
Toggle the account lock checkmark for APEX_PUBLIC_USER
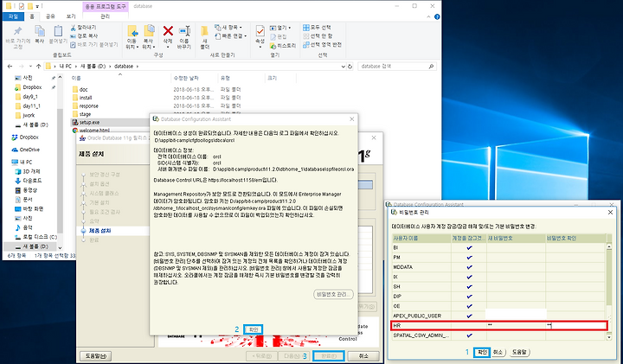click(469, 316)
